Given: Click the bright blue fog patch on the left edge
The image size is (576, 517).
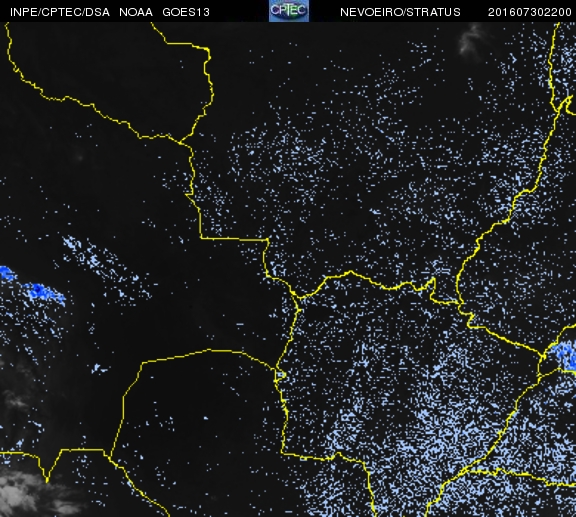Looking at the screenshot, I should tap(7, 274).
